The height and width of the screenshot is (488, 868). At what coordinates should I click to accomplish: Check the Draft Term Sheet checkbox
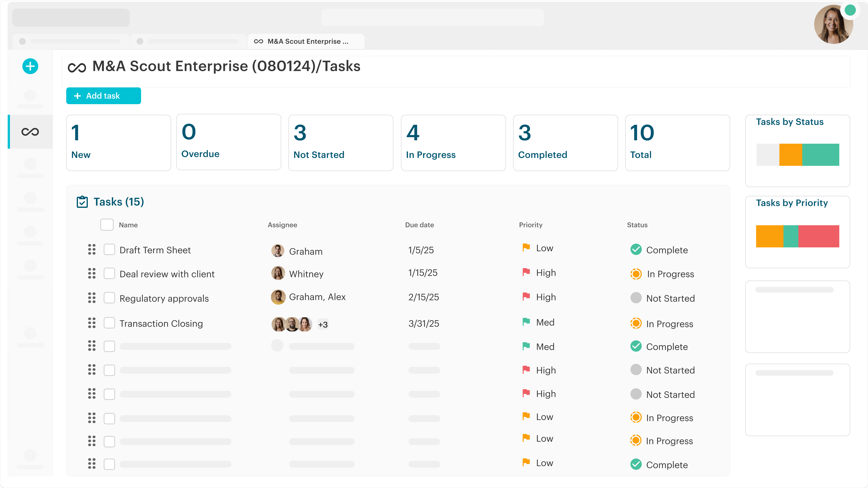pyautogui.click(x=109, y=250)
